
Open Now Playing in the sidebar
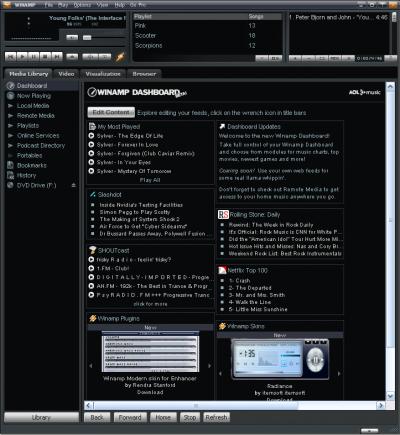34,96
